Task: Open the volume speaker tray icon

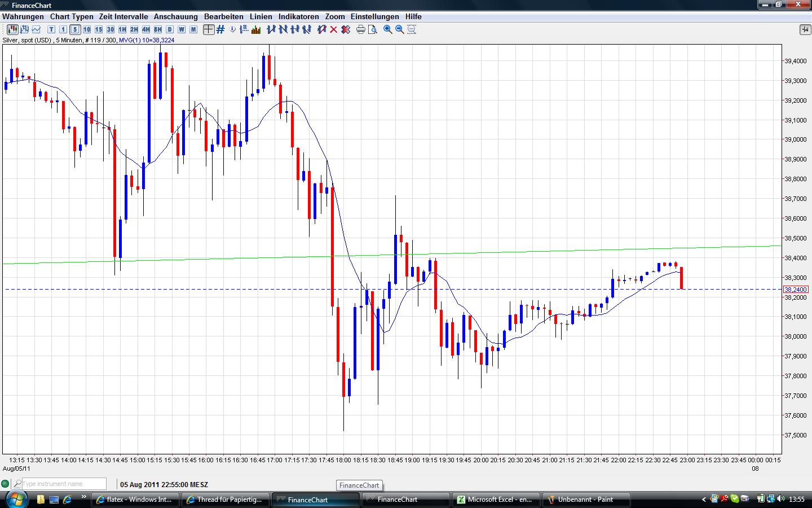Action: (781, 499)
